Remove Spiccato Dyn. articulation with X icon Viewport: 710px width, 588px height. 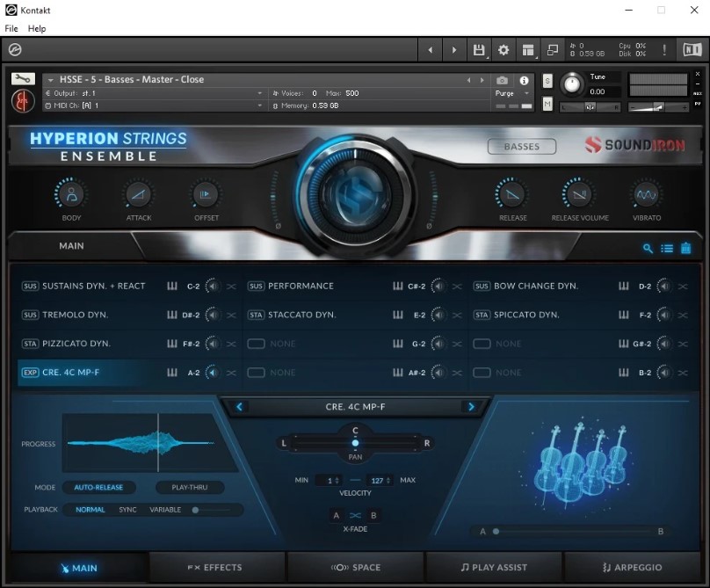coord(684,315)
